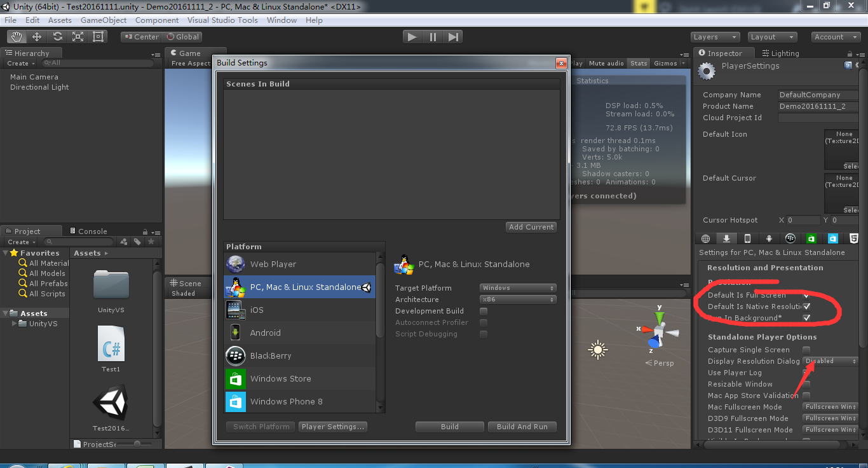Click Add Current button
This screenshot has height=468, width=868.
click(x=531, y=227)
